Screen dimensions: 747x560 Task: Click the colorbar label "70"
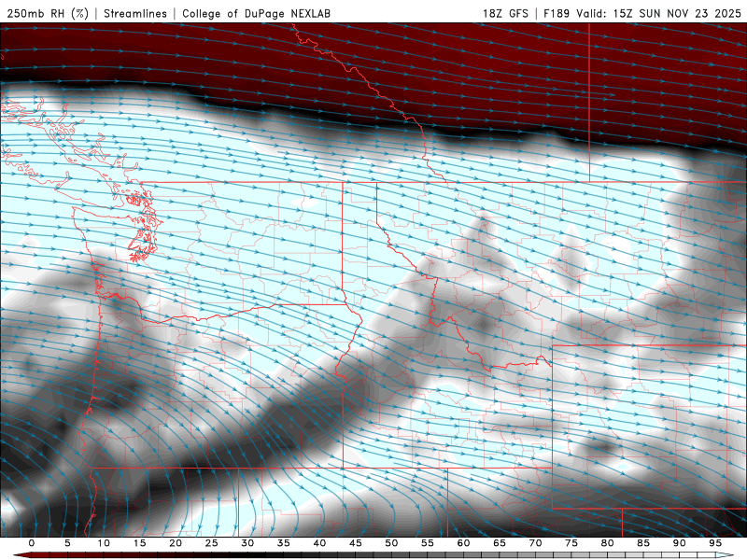click(535, 543)
